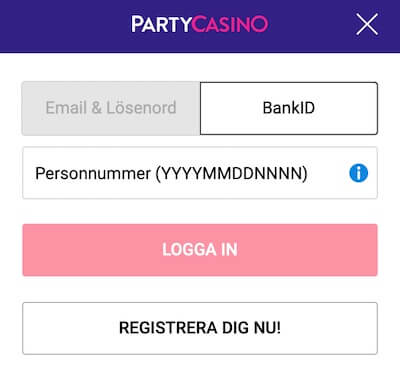Viewport: 400px width, 387px height.
Task: Click the pink CASINO part of logo
Action: tap(230, 24)
